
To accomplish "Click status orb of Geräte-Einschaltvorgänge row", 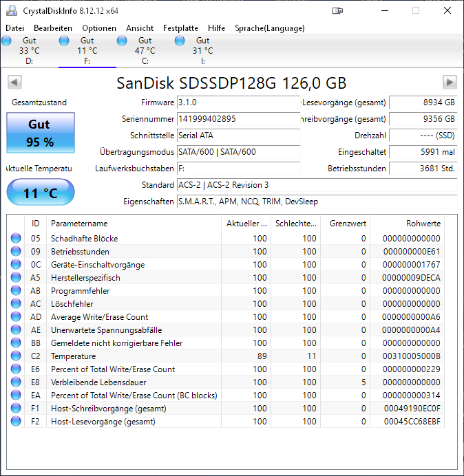I will point(16,264).
